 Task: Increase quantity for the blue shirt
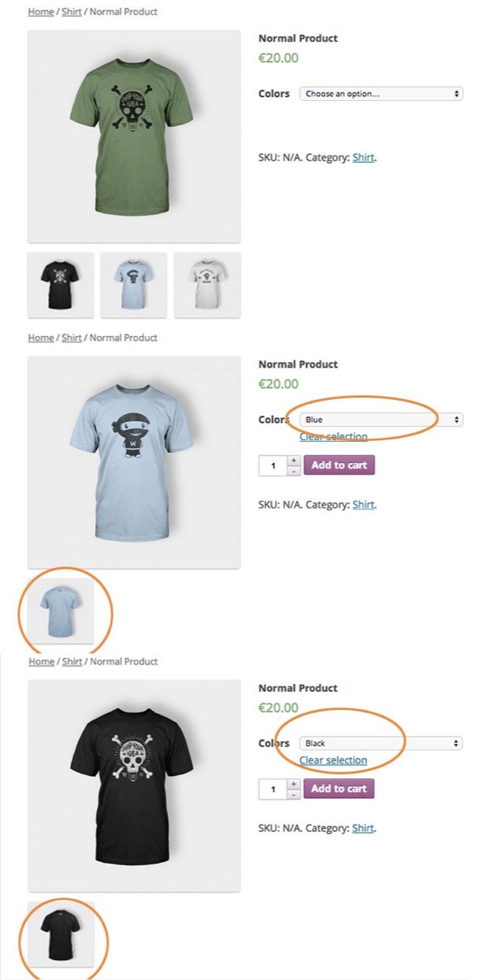[294, 460]
